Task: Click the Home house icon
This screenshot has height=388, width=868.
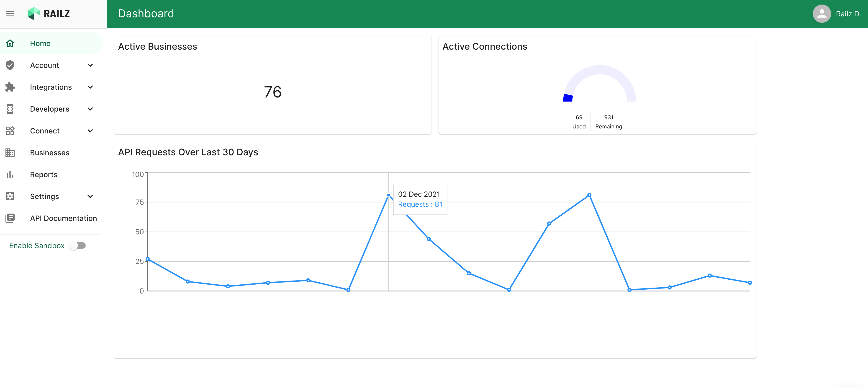Action: (x=10, y=43)
